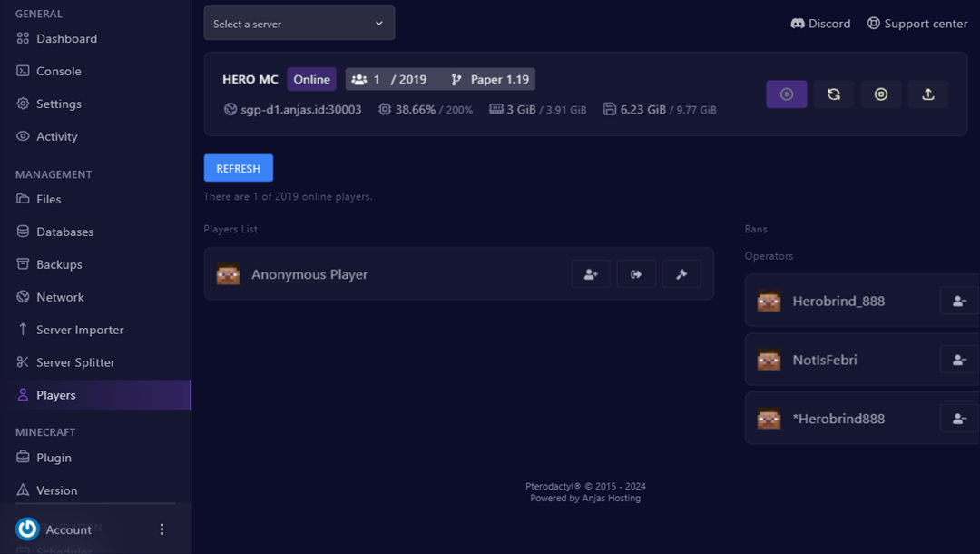Click the Account avatar logo
Image resolution: width=980 pixels, height=554 pixels.
pos(27,529)
